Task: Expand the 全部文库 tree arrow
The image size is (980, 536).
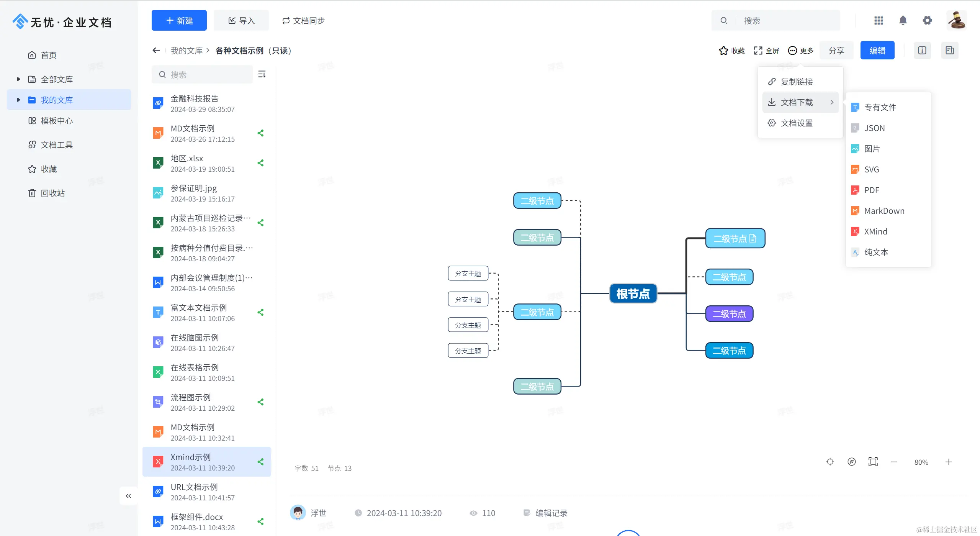Action: pyautogui.click(x=18, y=79)
